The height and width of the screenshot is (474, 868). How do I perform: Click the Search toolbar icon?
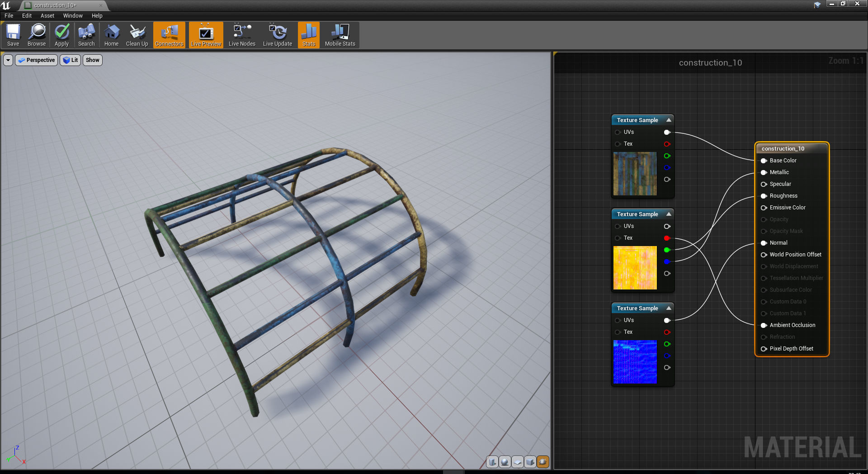(86, 35)
